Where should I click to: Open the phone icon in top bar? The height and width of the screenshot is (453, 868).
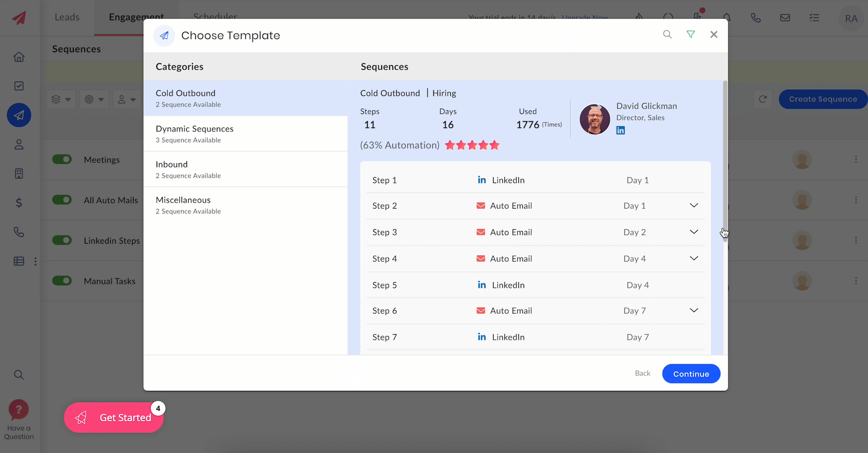coord(756,18)
